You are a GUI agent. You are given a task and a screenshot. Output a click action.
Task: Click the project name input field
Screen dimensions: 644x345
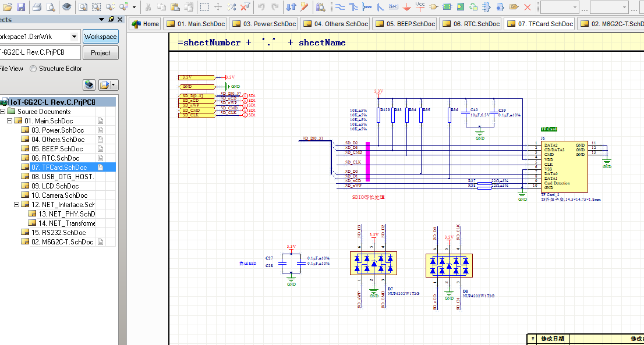point(40,52)
